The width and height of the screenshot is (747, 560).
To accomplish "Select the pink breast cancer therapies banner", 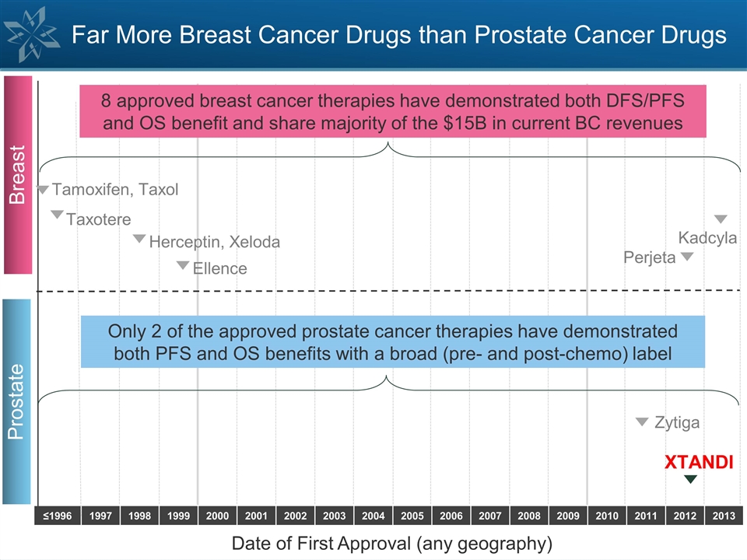I will click(393, 111).
